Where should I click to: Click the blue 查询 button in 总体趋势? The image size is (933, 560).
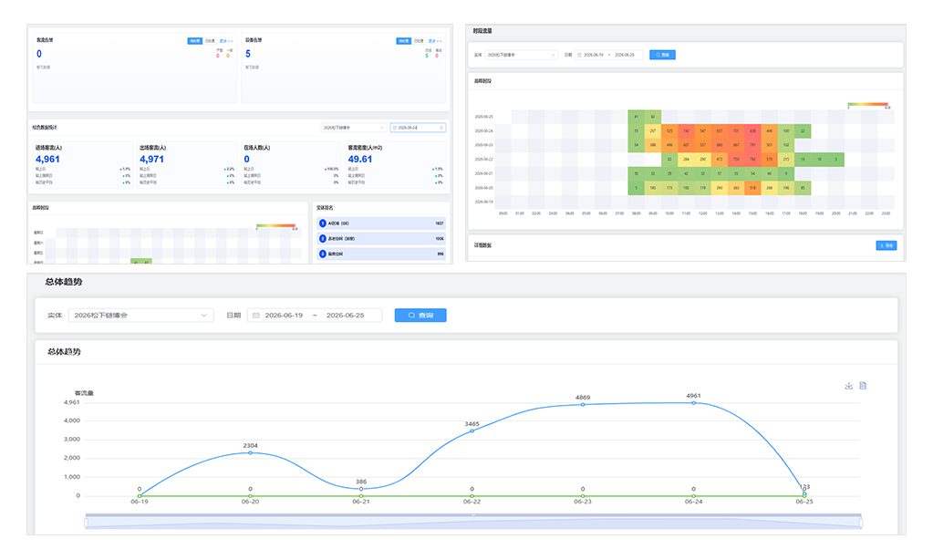click(x=420, y=316)
